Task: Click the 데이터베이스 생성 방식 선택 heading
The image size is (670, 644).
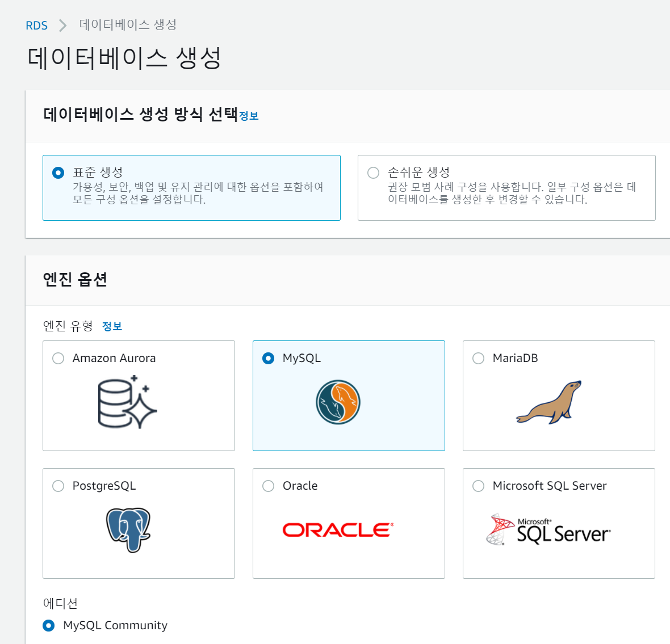Action: 141,115
